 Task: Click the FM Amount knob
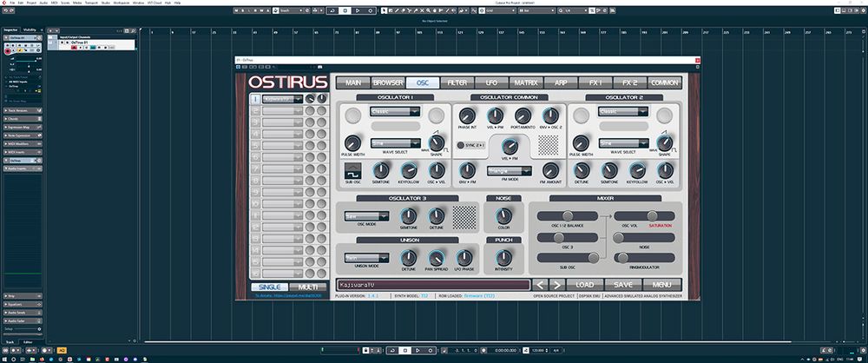pyautogui.click(x=550, y=170)
